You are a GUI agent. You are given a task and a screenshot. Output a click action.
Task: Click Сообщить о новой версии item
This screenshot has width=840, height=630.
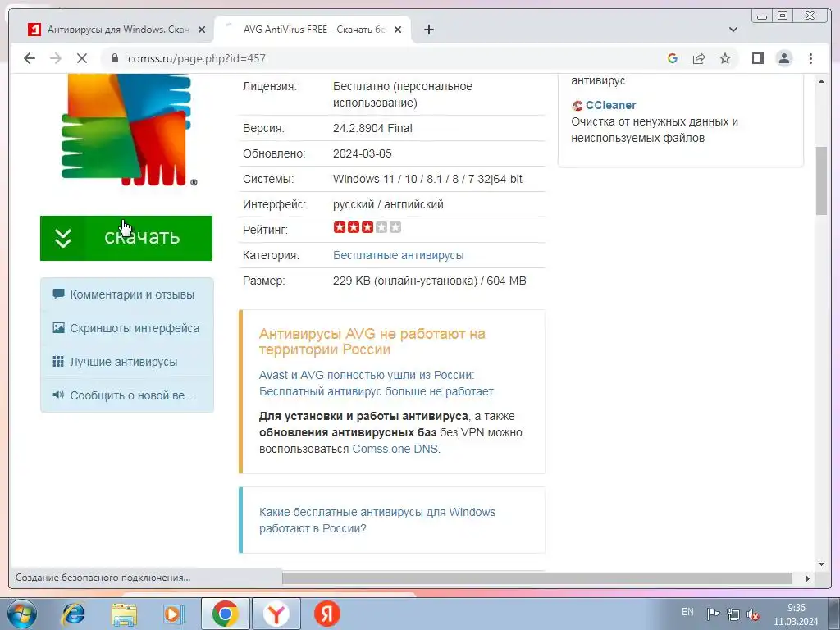click(x=127, y=395)
